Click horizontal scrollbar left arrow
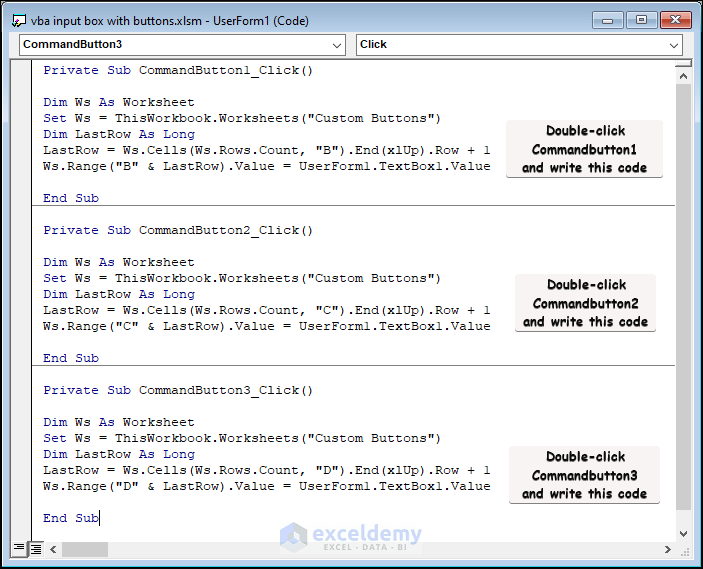The height and width of the screenshot is (569, 703). pos(53,549)
